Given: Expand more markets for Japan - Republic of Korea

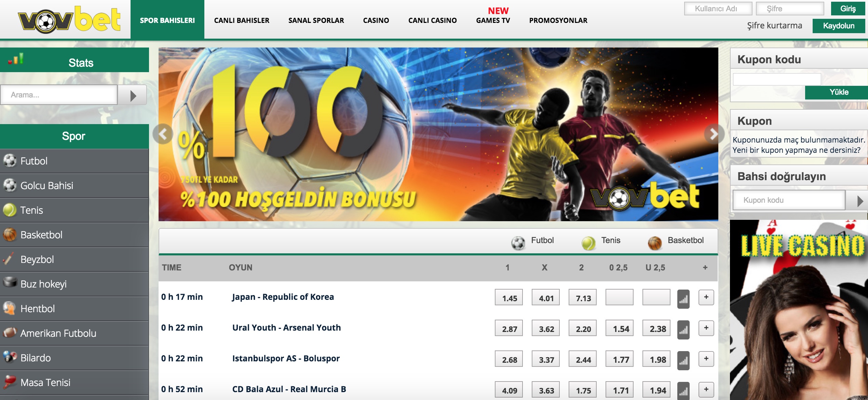Looking at the screenshot, I should [x=706, y=297].
